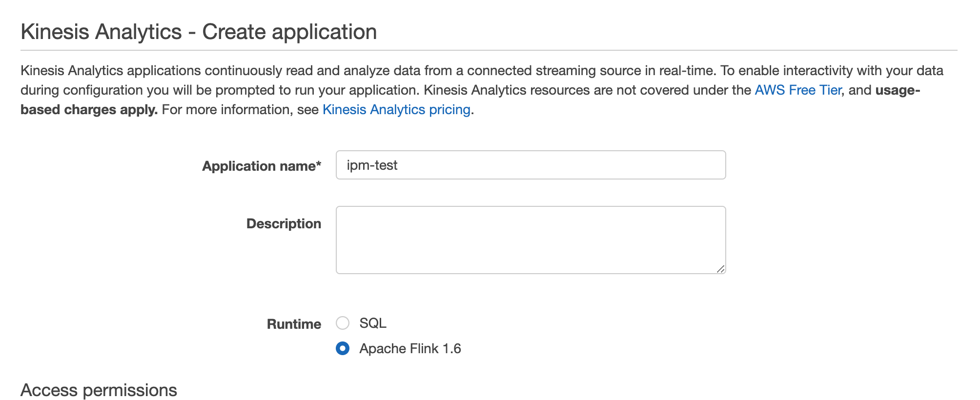Image resolution: width=980 pixels, height=400 pixels.
Task: Open the Kinesis Analytics pricing link
Action: tap(396, 110)
